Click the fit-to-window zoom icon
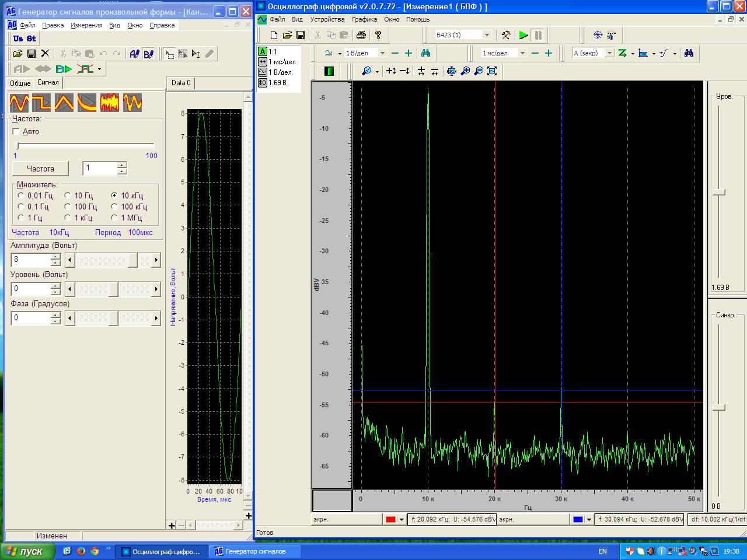This screenshot has width=747, height=560. pyautogui.click(x=492, y=71)
